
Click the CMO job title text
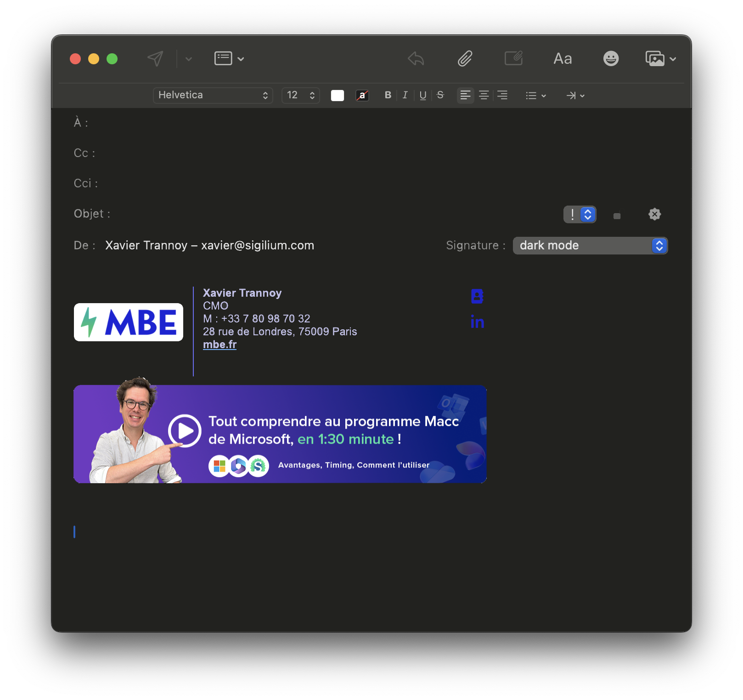[x=216, y=306]
